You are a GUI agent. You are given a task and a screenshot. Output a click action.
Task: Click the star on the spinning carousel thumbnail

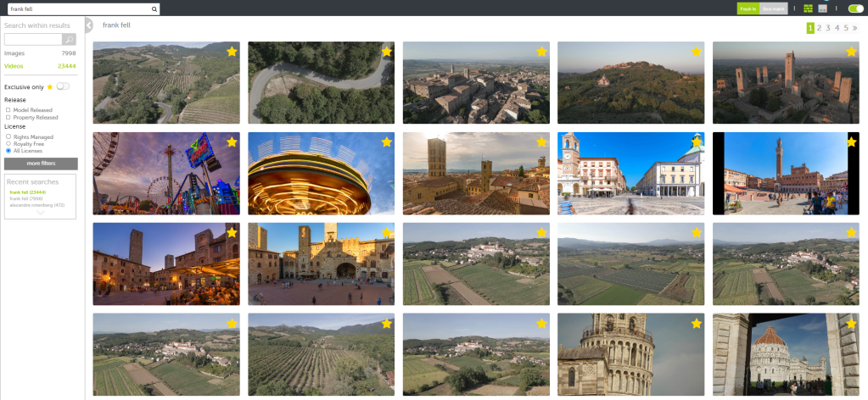point(386,142)
